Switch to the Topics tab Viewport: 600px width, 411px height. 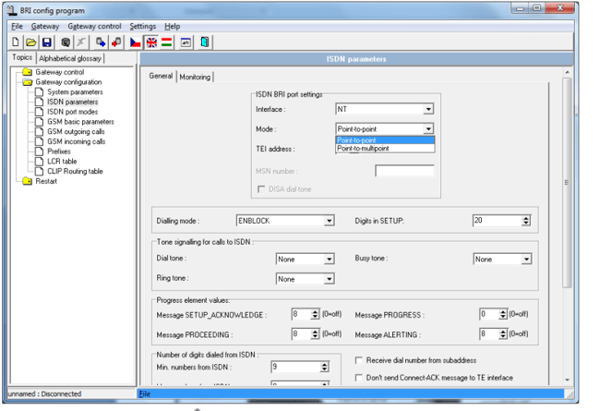[22, 57]
